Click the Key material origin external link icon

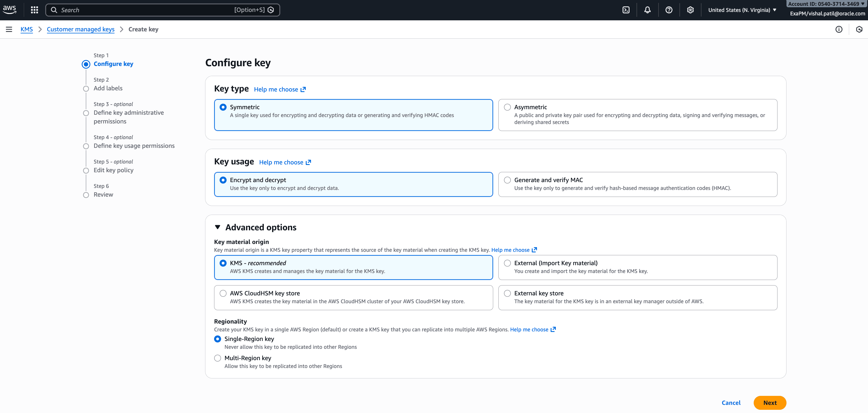[x=534, y=250]
